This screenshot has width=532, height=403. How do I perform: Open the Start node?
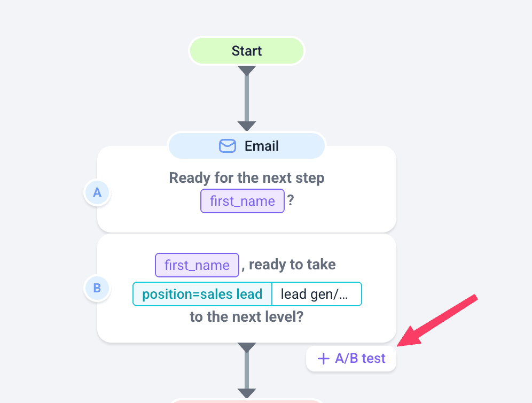247,51
